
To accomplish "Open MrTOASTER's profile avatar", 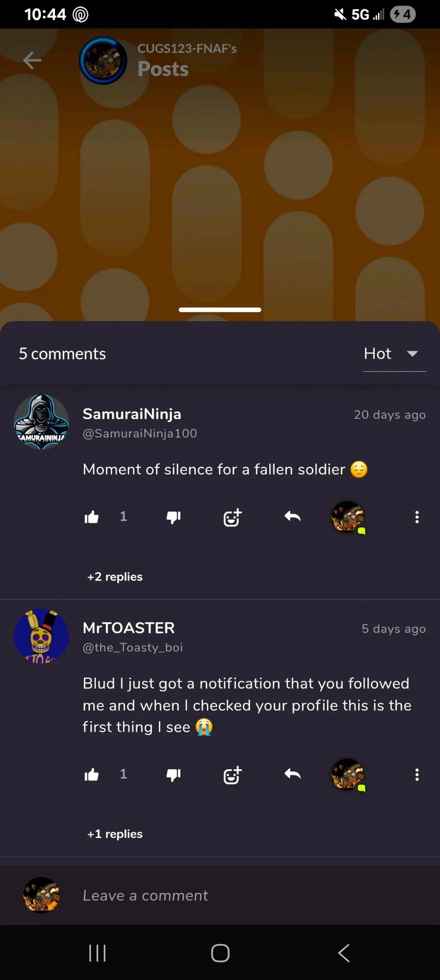I will point(41,636).
